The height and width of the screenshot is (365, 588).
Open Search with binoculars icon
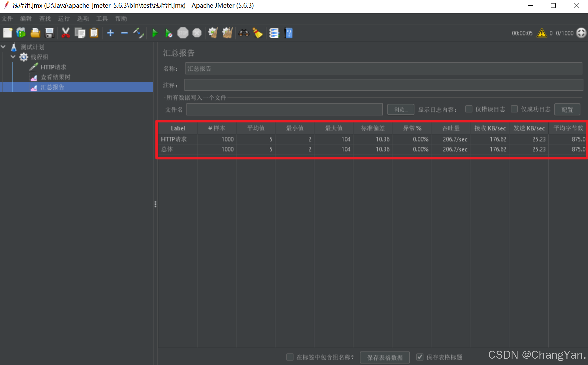(244, 33)
